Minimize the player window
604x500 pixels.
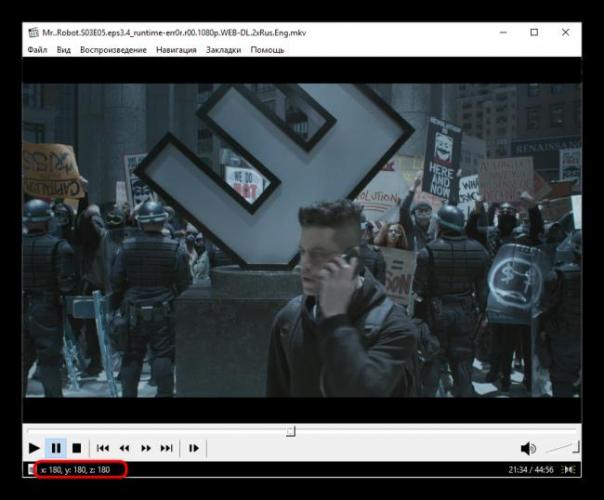click(503, 33)
